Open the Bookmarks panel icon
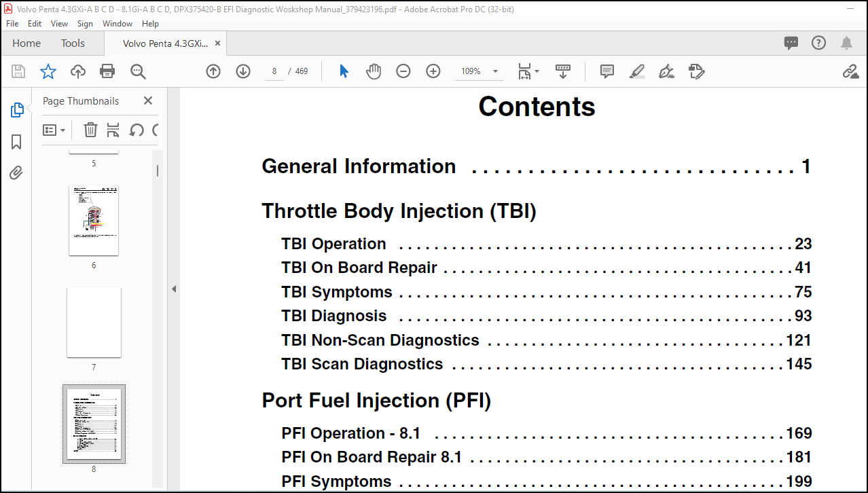Screen dimensions: 868x493 (17, 141)
